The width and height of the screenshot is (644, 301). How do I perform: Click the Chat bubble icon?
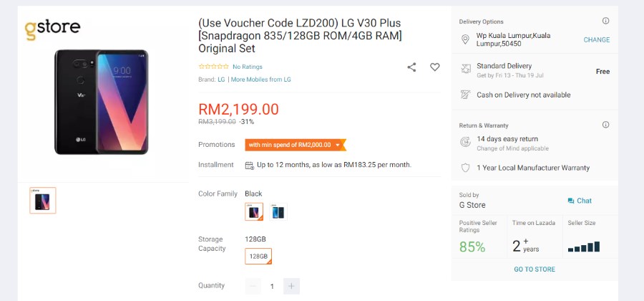571,201
